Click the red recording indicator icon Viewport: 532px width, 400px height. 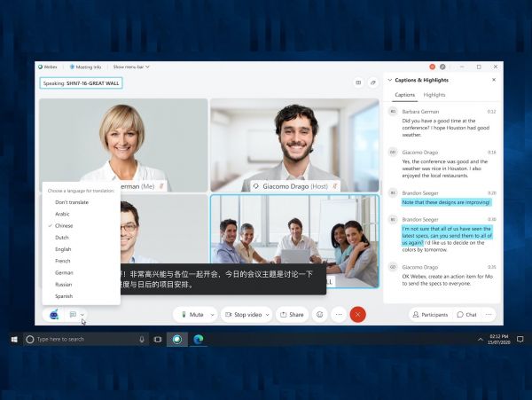433,67
